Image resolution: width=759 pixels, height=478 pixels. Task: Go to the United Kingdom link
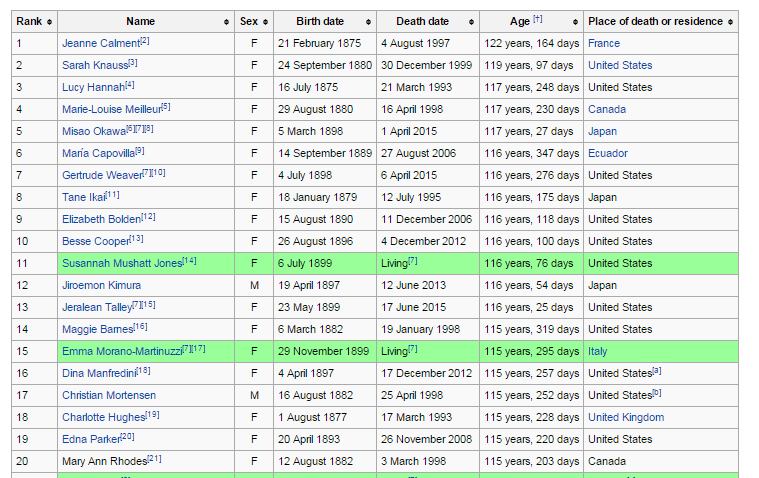[625, 417]
